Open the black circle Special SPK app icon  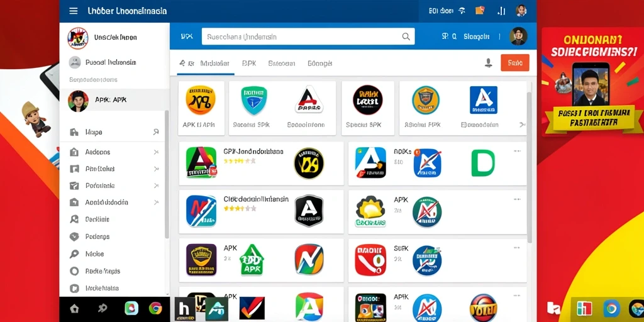pyautogui.click(x=367, y=100)
